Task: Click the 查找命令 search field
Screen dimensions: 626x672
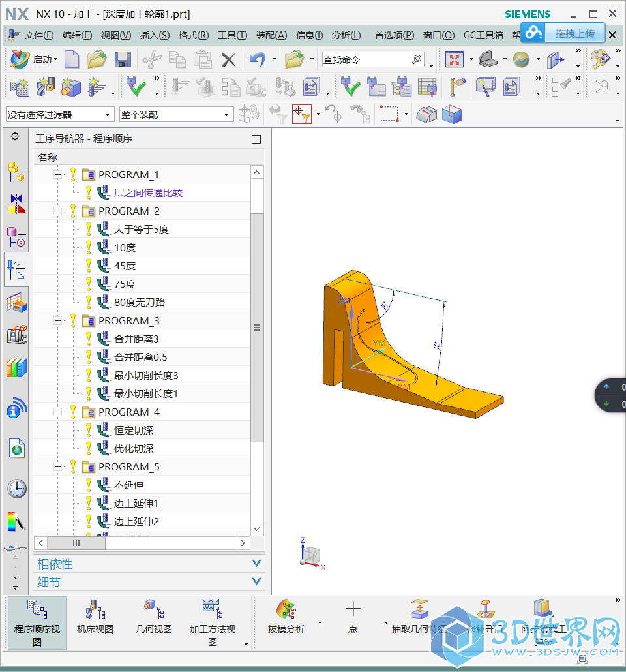Action: (373, 59)
